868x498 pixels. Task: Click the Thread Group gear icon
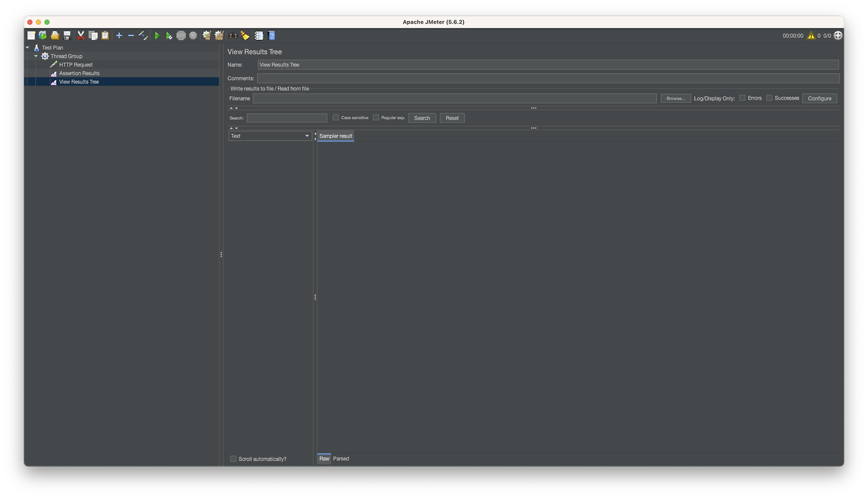45,56
